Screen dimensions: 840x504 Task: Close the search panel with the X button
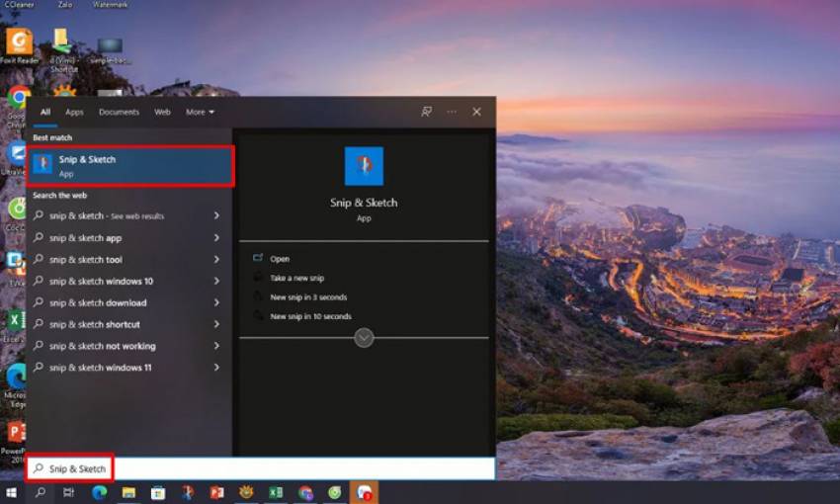(476, 112)
